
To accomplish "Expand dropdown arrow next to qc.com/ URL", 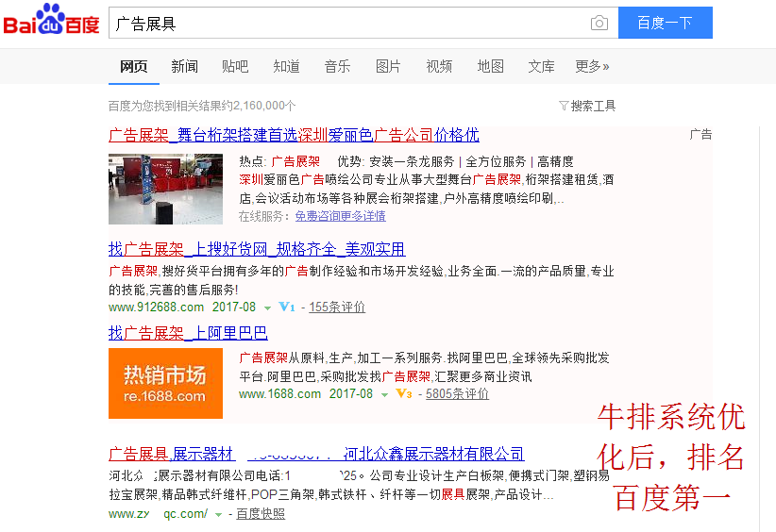I will [218, 515].
